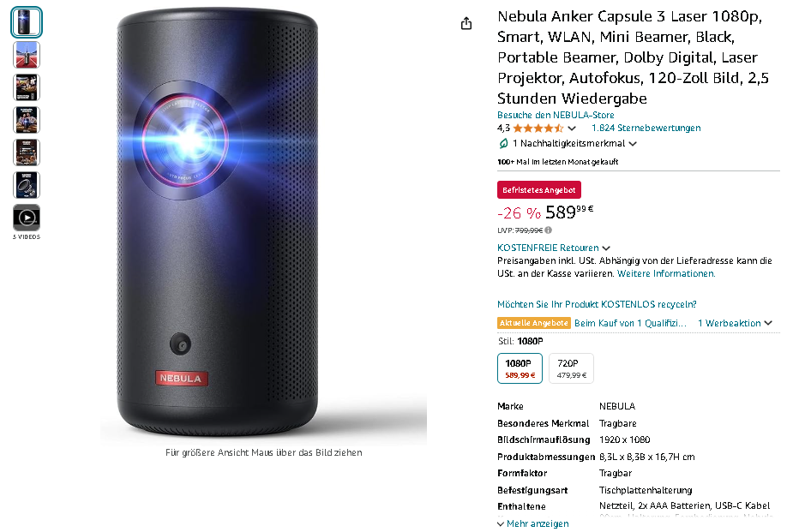Select the sixth thumbnail showing the lens
The height and width of the screenshot is (532, 793).
click(27, 185)
